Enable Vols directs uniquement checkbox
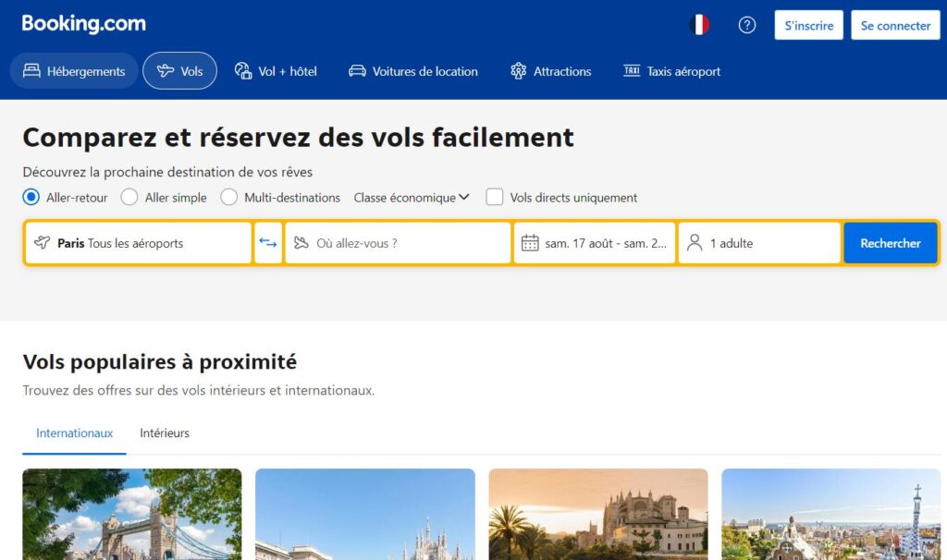The height and width of the screenshot is (560, 947). click(x=495, y=197)
